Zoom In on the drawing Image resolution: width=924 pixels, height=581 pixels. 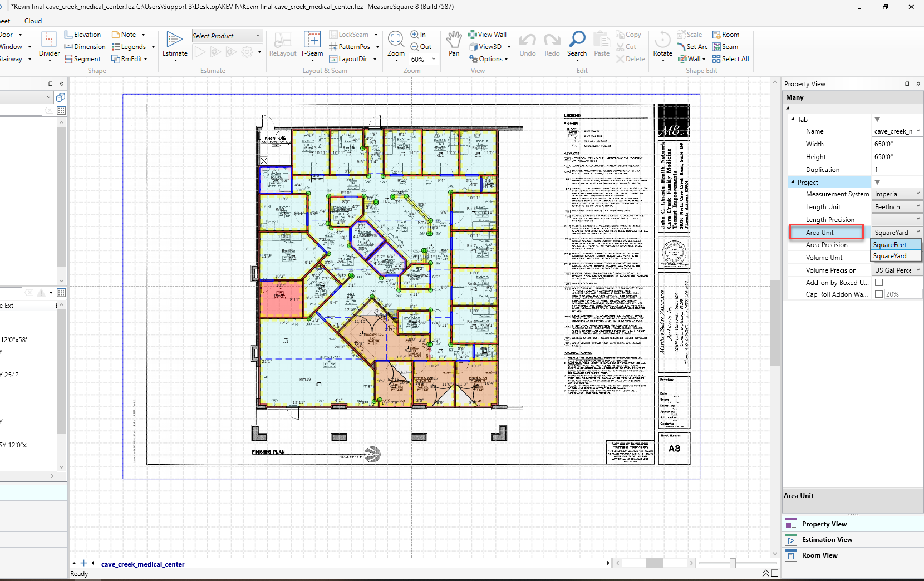tap(418, 35)
